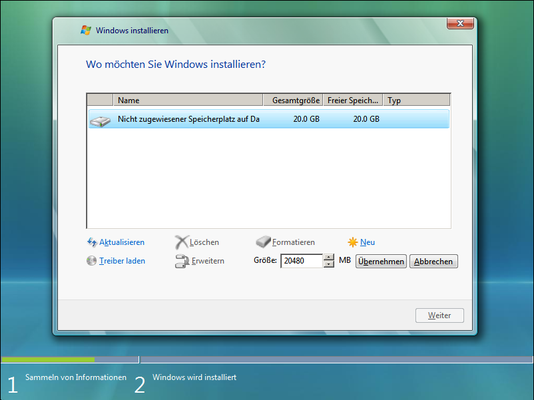The width and height of the screenshot is (534, 400).
Task: Click the Aktualisieren refresh icon
Action: tap(92, 242)
